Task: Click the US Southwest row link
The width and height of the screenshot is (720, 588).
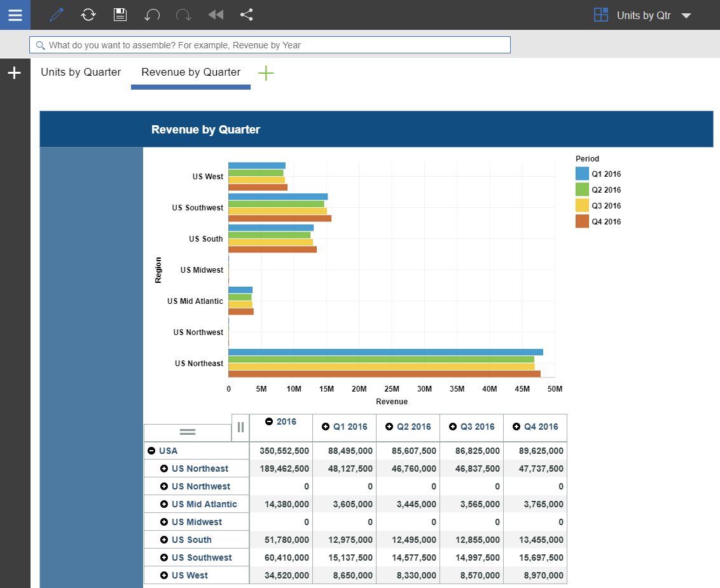Action: click(x=202, y=557)
